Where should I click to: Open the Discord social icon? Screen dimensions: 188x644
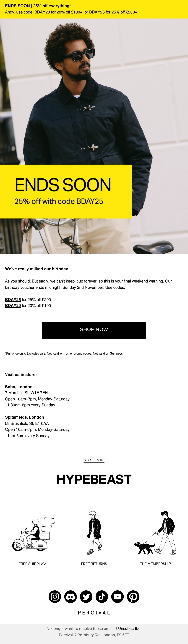tap(70, 596)
